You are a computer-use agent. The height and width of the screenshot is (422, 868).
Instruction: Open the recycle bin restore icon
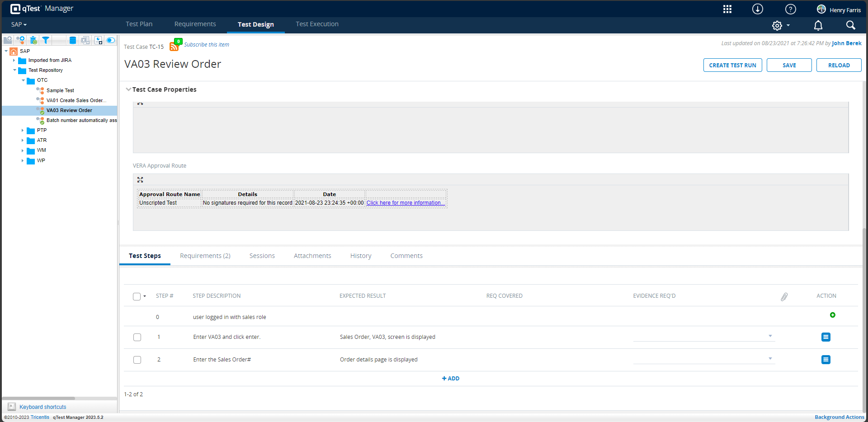point(33,40)
